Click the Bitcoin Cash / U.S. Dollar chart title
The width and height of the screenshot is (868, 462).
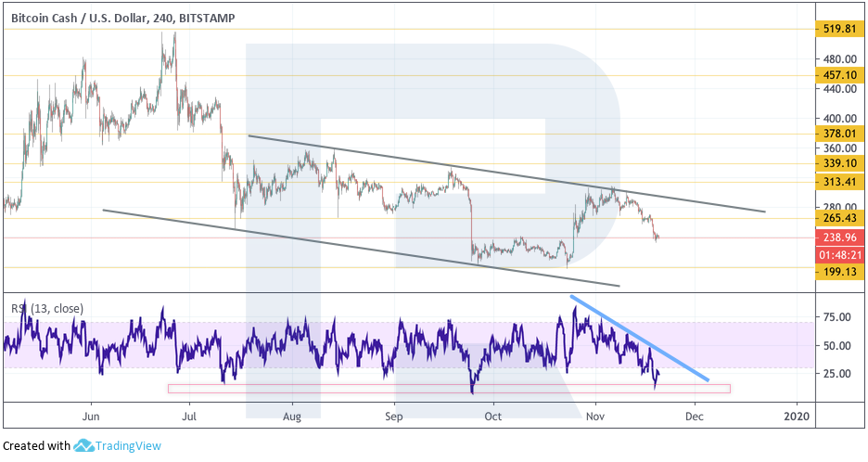tap(123, 18)
